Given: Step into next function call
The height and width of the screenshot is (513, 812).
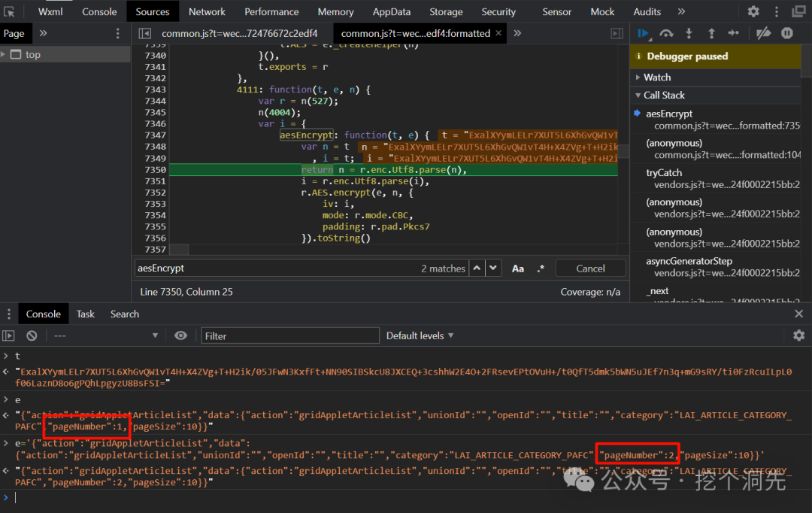Looking at the screenshot, I should pyautogui.click(x=689, y=33).
